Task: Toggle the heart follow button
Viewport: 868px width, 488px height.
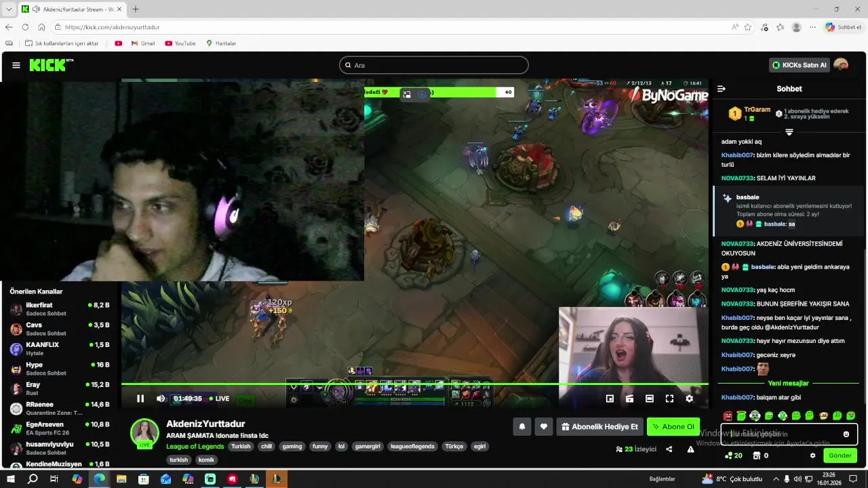Action: [x=543, y=426]
